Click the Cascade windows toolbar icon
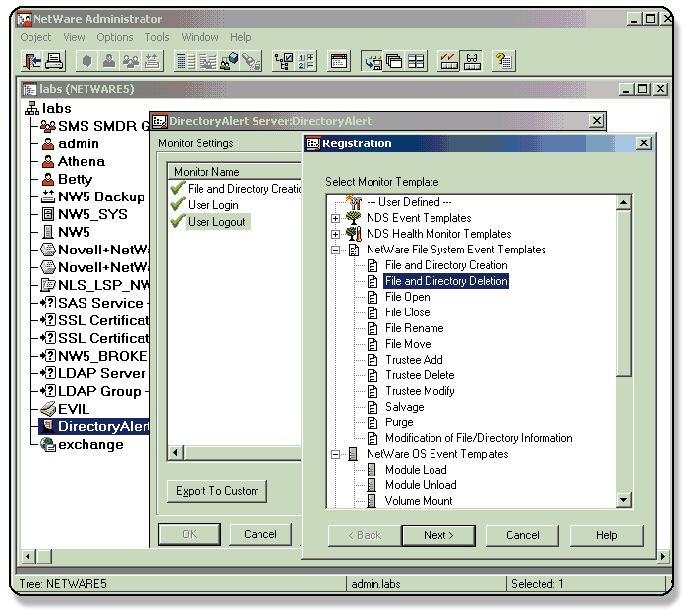 click(394, 61)
